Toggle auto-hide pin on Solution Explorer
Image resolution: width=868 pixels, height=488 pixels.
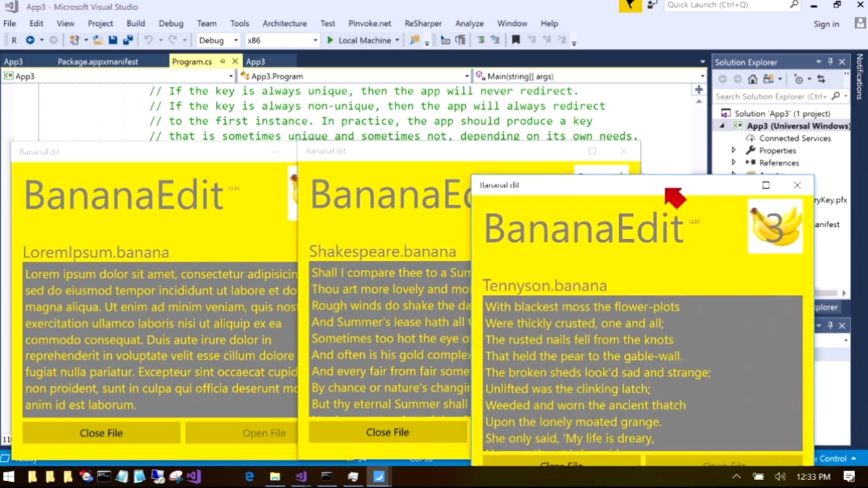[830, 62]
